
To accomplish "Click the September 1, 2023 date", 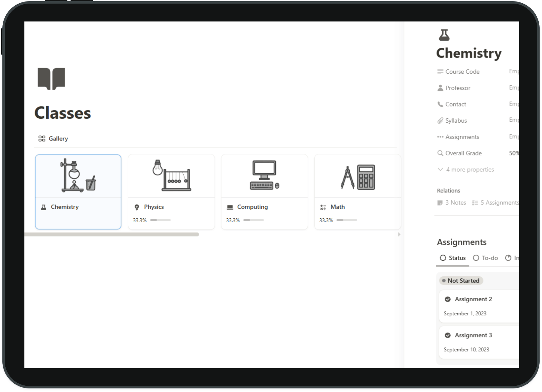I will (x=465, y=314).
